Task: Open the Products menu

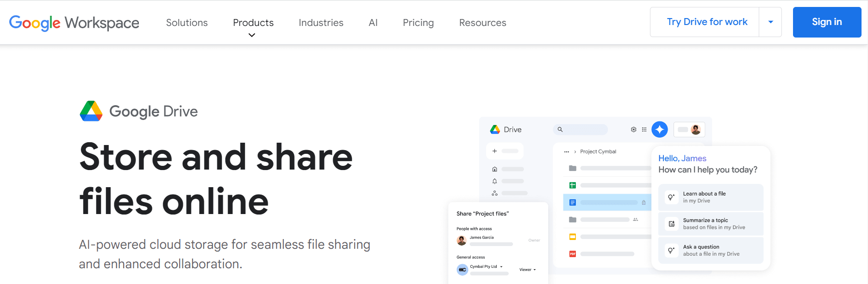Action: [x=253, y=23]
